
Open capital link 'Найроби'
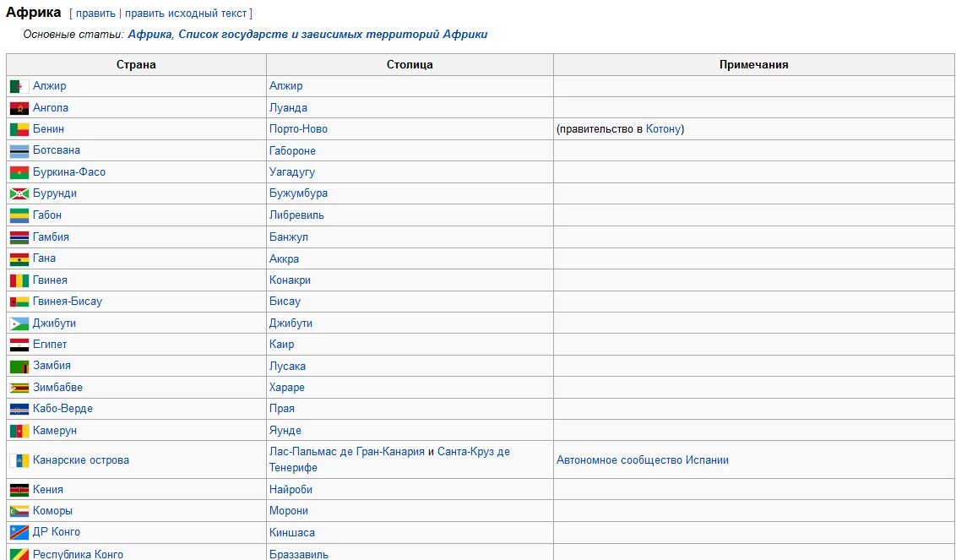coord(291,489)
